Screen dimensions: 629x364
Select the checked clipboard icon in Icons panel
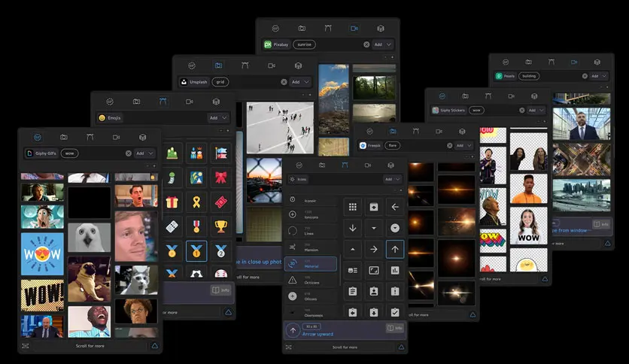click(395, 312)
